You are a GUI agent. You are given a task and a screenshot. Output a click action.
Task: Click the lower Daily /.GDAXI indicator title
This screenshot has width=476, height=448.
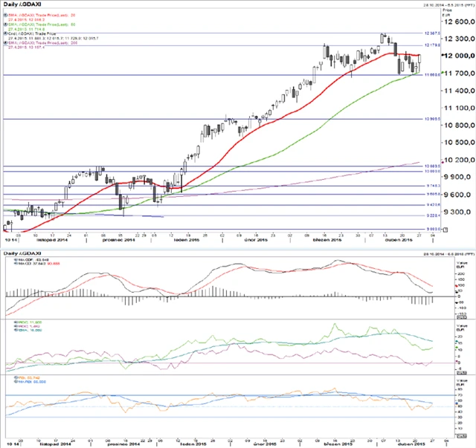[22, 253]
